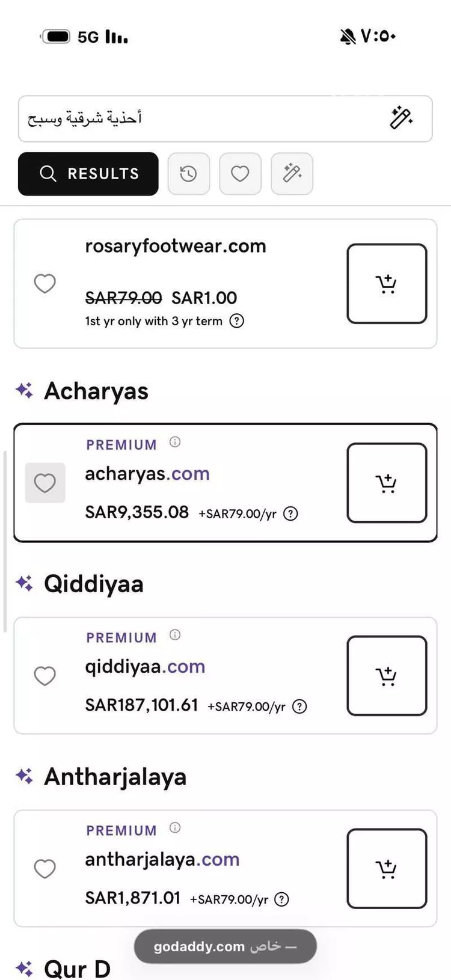Add qiddiyaa.com to cart
Image resolution: width=451 pixels, height=980 pixels.
387,676
